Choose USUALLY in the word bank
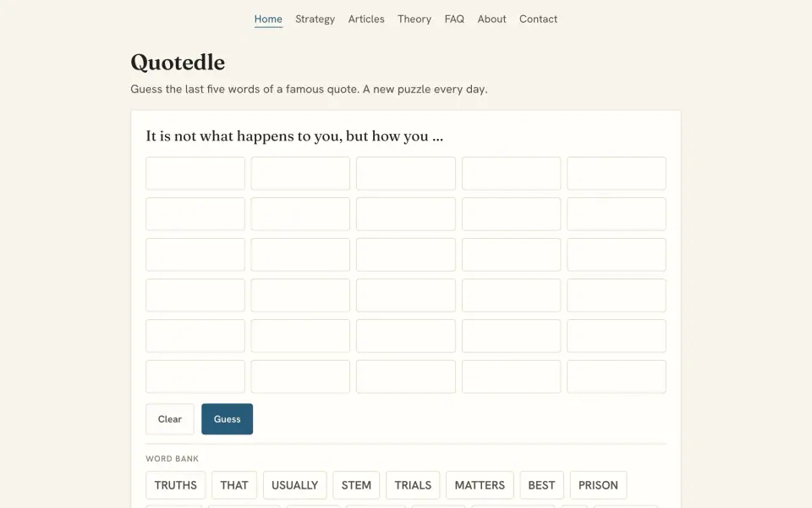The height and width of the screenshot is (508, 812). (294, 485)
